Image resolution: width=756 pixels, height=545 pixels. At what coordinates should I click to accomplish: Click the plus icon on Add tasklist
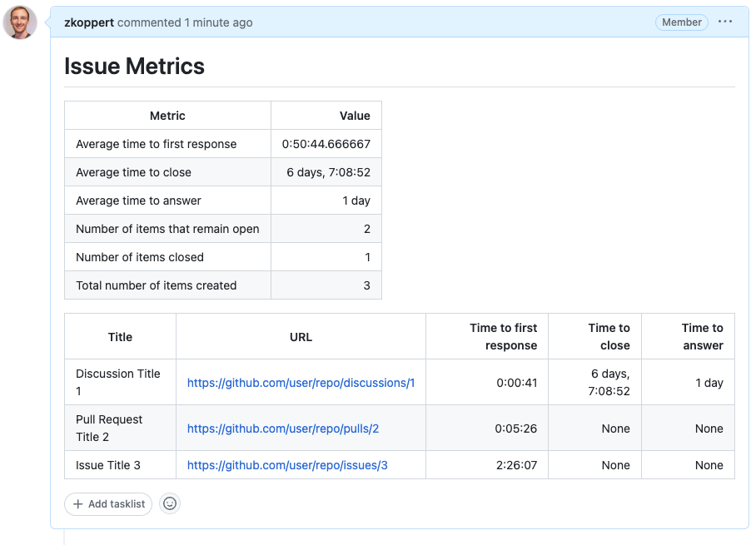(76, 503)
